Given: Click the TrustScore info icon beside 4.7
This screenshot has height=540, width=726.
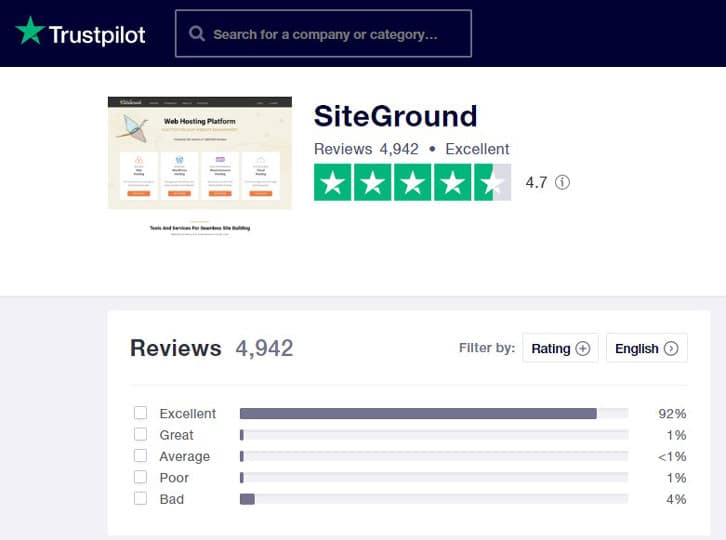Looking at the screenshot, I should (x=562, y=182).
